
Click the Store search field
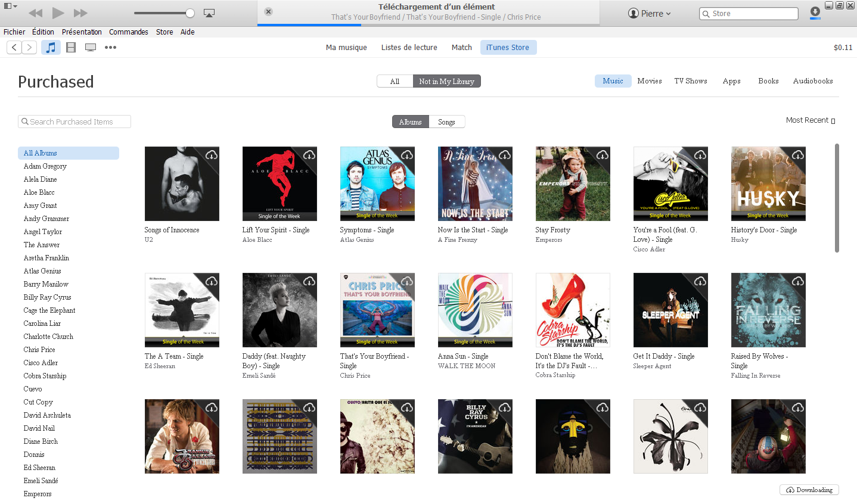tap(749, 13)
